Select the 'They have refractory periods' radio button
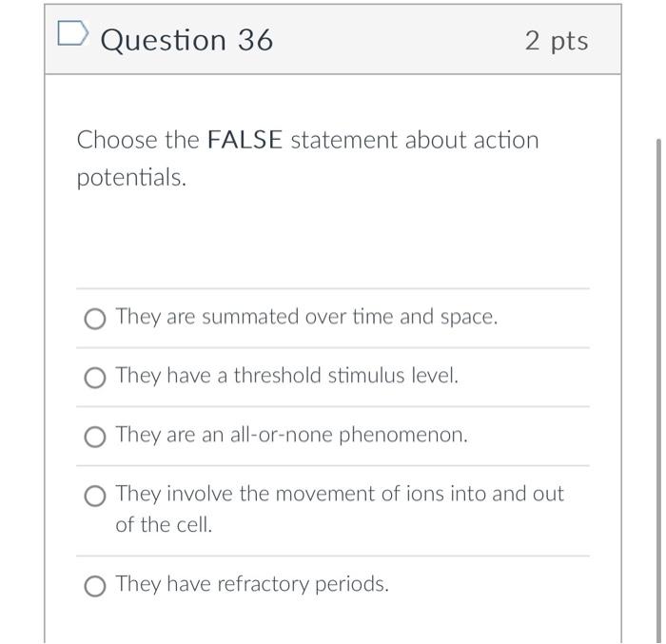Screen dimensions: 666x644 pyautogui.click(x=95, y=585)
